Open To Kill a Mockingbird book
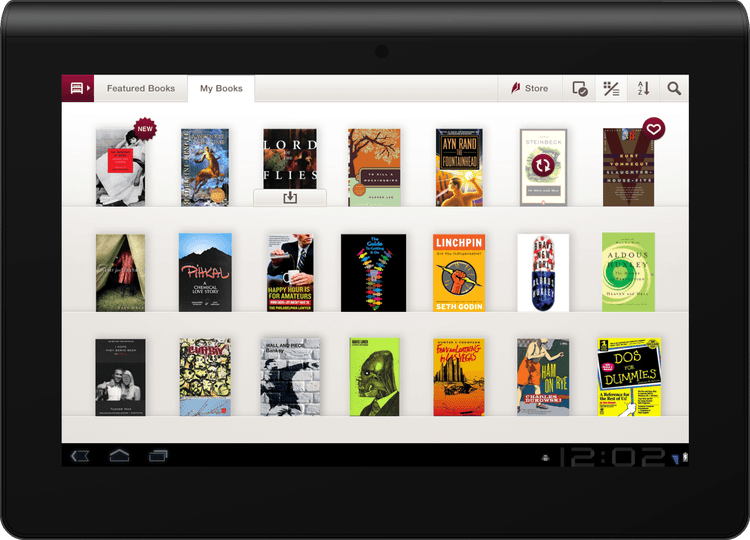 pyautogui.click(x=374, y=167)
